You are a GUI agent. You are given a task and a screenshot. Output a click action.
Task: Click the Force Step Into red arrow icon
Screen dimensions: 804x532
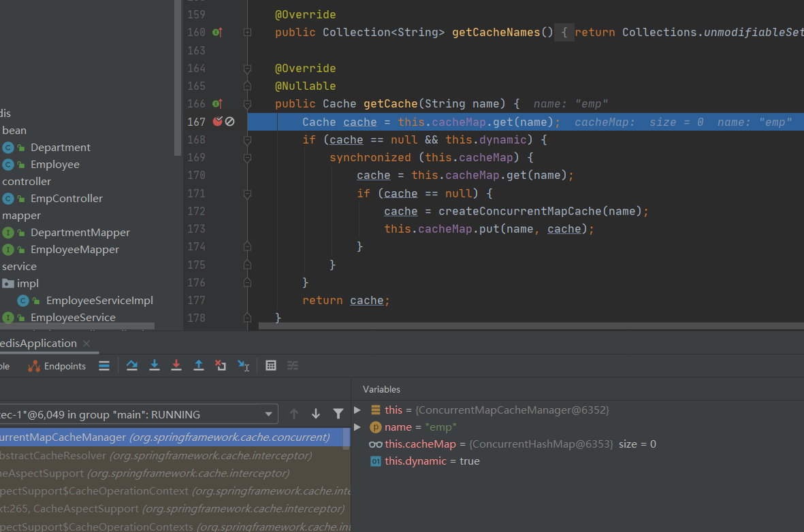coord(176,365)
